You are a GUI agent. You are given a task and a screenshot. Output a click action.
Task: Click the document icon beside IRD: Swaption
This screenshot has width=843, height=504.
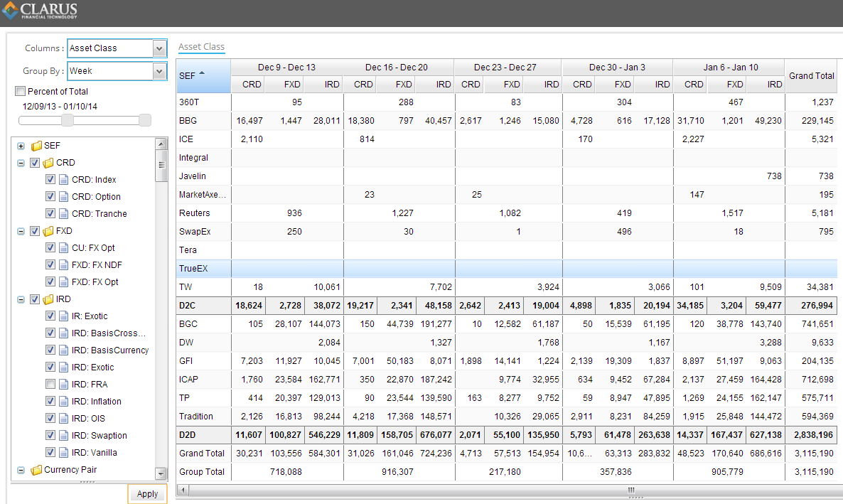[x=63, y=436]
